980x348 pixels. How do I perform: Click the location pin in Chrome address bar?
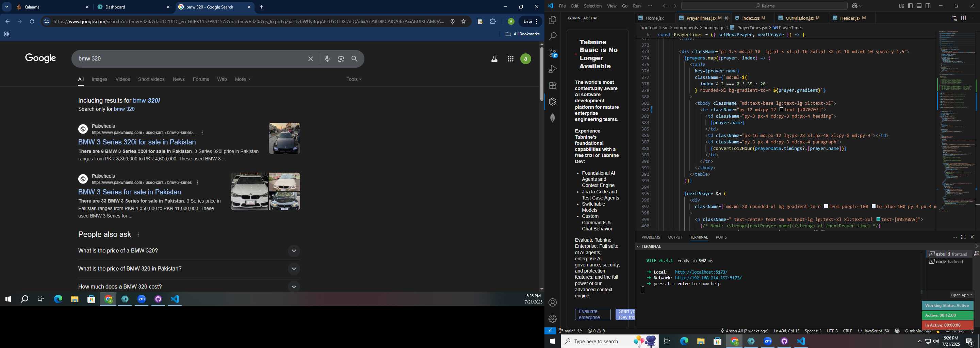click(452, 22)
